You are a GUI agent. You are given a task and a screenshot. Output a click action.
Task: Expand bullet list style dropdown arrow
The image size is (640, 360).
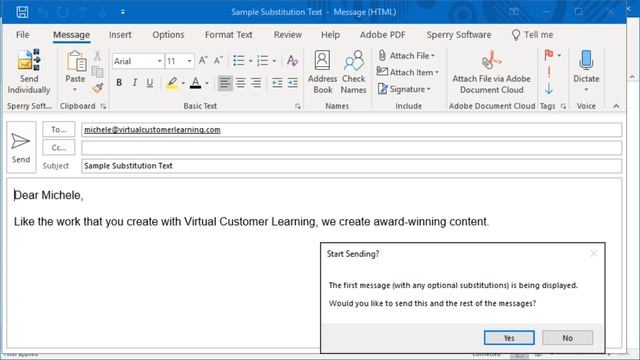(250, 61)
